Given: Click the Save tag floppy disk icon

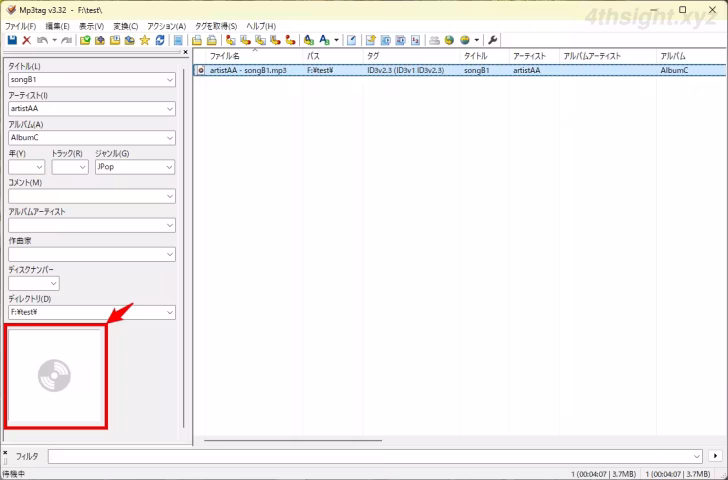Looking at the screenshot, I should pyautogui.click(x=12, y=40).
